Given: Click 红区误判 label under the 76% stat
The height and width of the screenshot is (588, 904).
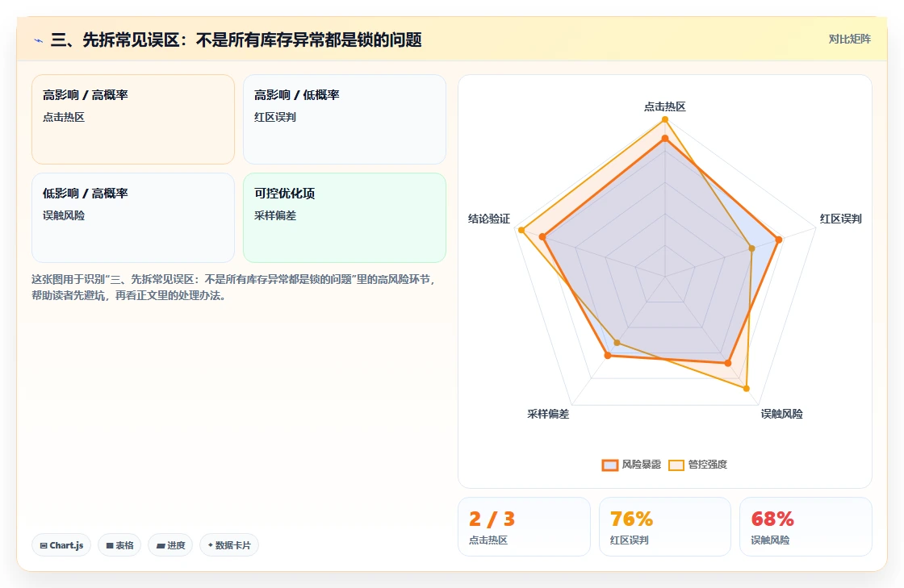Looking at the screenshot, I should 630,540.
